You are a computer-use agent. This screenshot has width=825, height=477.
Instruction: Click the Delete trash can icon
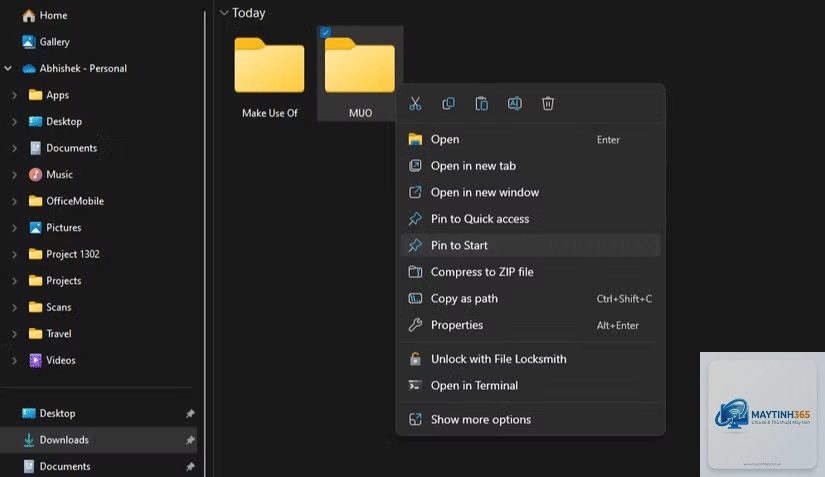pyautogui.click(x=548, y=104)
